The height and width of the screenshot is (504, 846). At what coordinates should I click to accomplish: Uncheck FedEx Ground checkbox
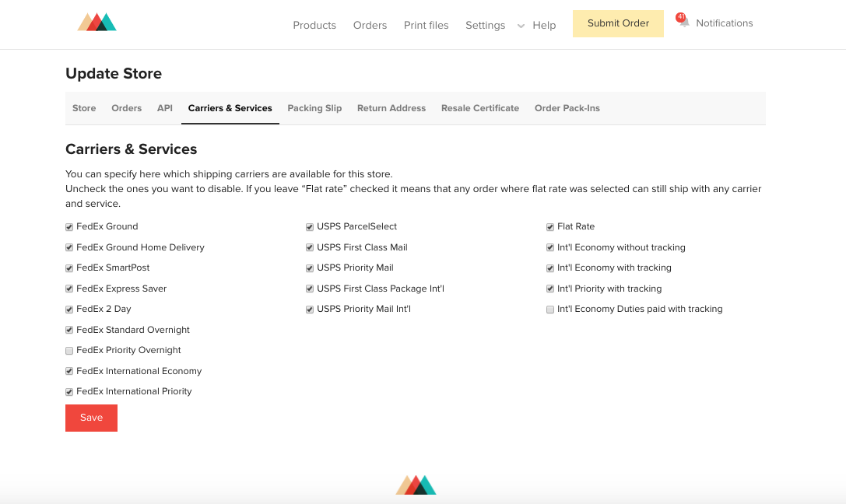69,227
